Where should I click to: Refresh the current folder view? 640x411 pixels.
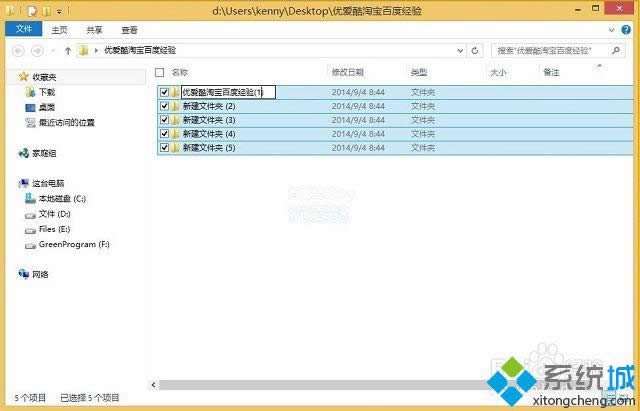475,51
